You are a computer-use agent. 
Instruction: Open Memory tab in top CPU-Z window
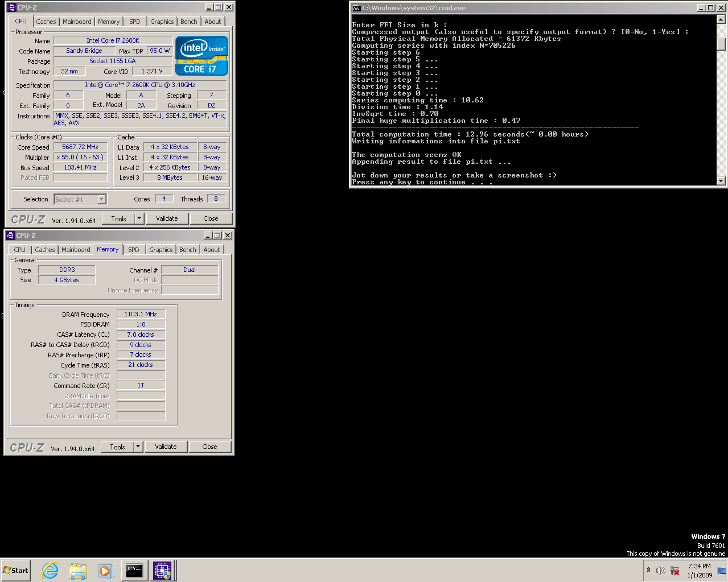point(109,22)
